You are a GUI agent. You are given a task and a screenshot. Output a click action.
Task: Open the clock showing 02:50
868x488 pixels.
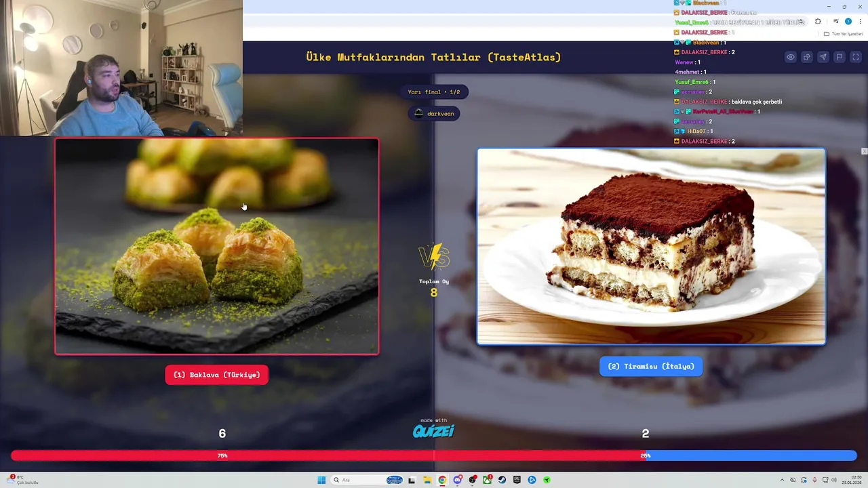tap(852, 480)
